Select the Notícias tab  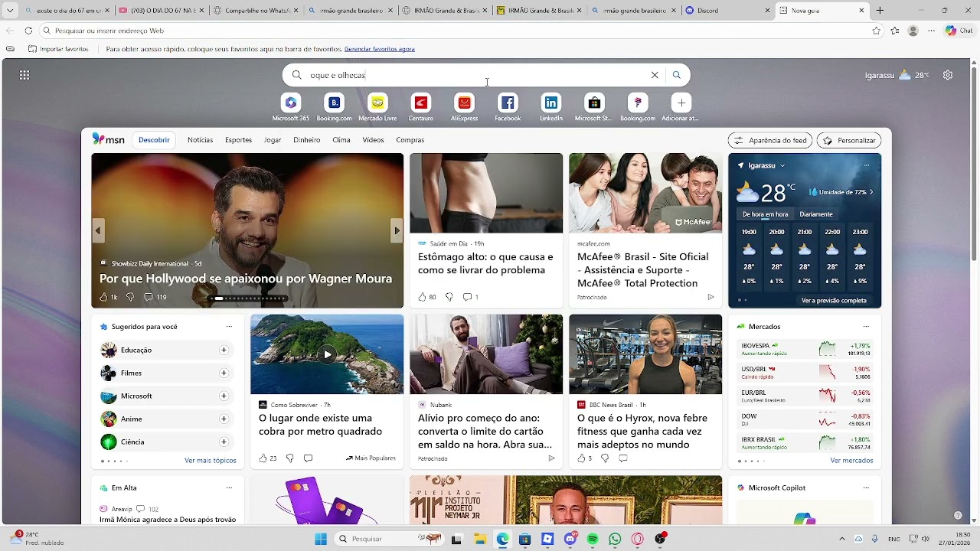tap(201, 140)
